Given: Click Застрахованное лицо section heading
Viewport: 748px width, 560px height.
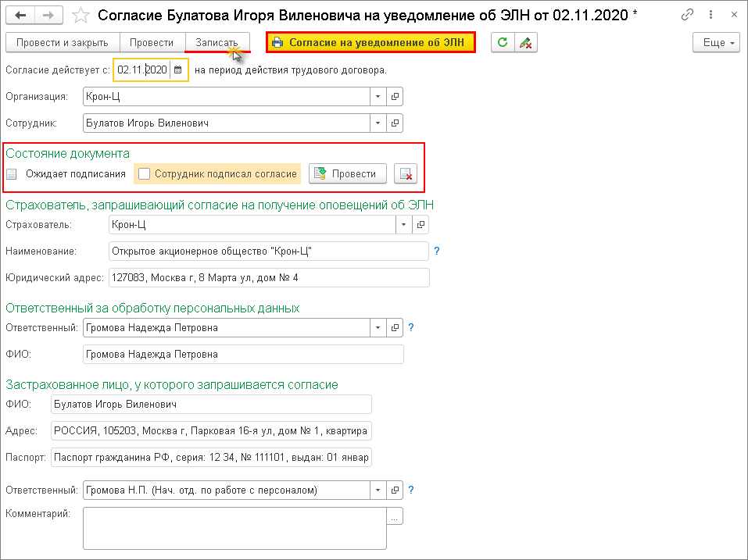Looking at the screenshot, I should pos(172,384).
